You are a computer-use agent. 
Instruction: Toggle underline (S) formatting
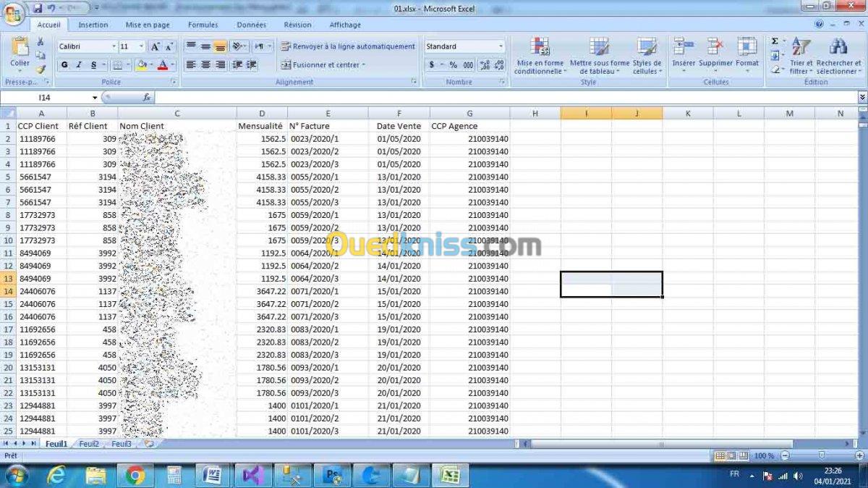[x=94, y=65]
